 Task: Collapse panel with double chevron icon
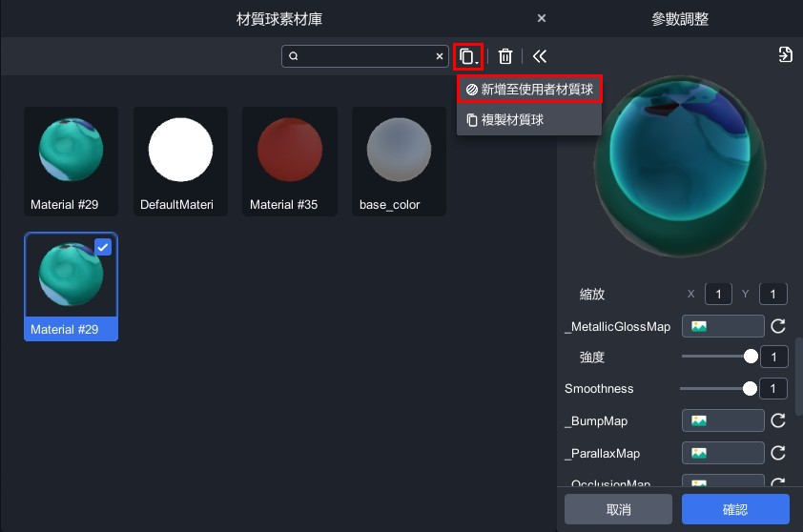[x=540, y=56]
